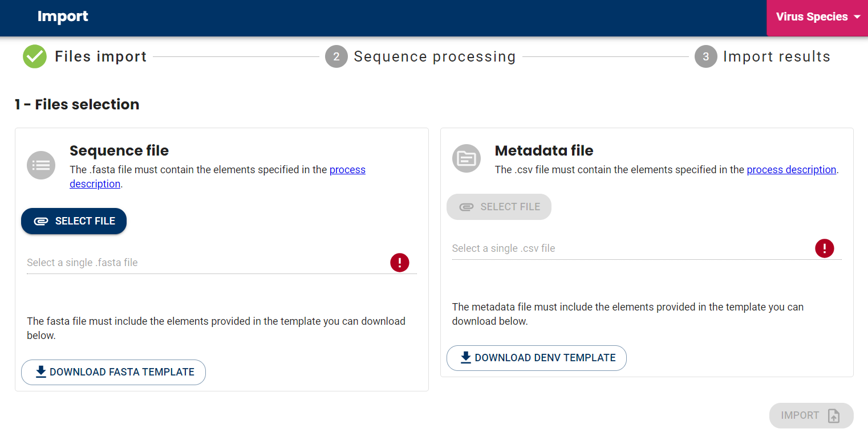Go to the Sequence processing step
868x441 pixels.
click(x=434, y=56)
